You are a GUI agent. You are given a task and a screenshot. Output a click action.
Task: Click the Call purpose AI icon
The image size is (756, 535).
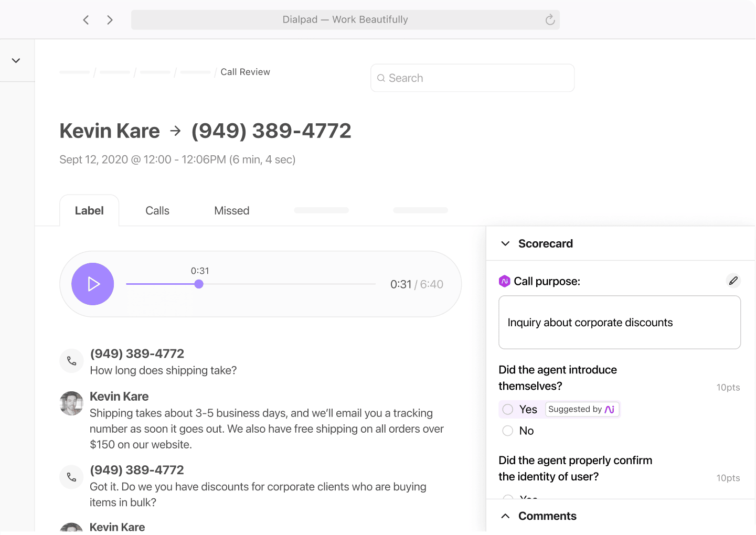click(x=504, y=281)
